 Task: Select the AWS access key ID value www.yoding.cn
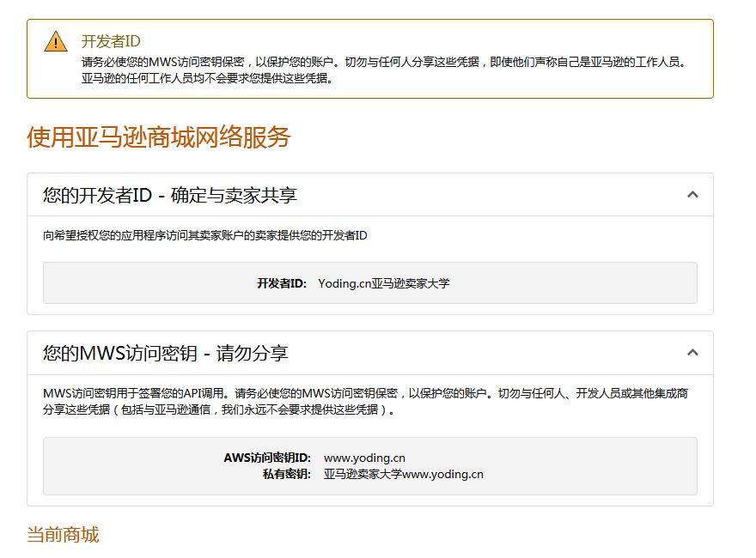click(364, 458)
